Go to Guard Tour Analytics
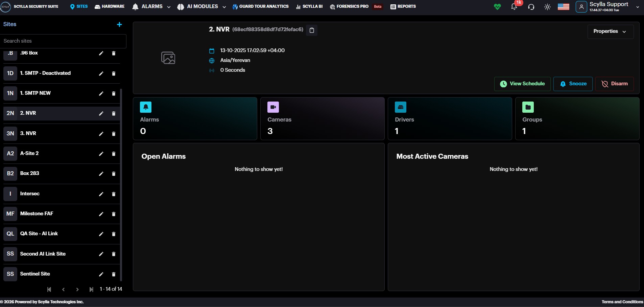The image size is (644, 307). coord(260,6)
